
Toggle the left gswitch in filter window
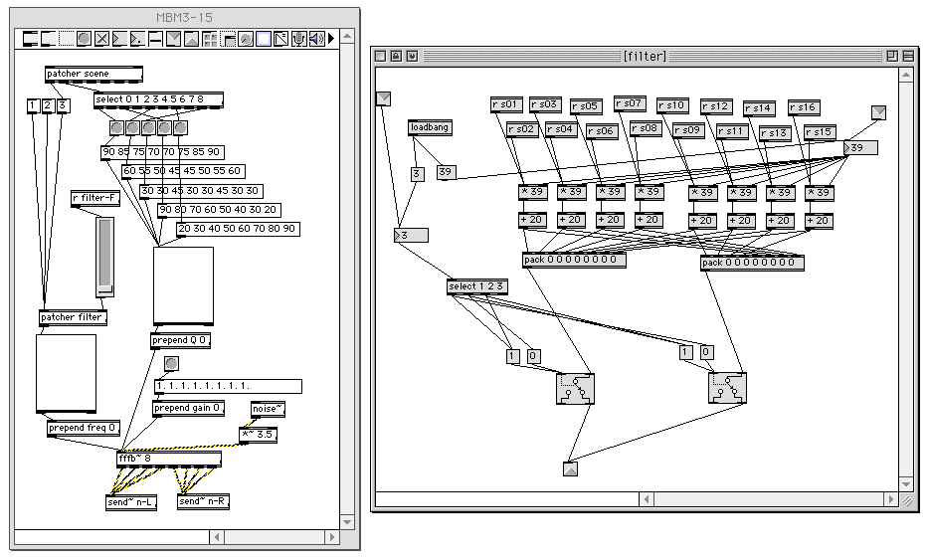tap(575, 389)
